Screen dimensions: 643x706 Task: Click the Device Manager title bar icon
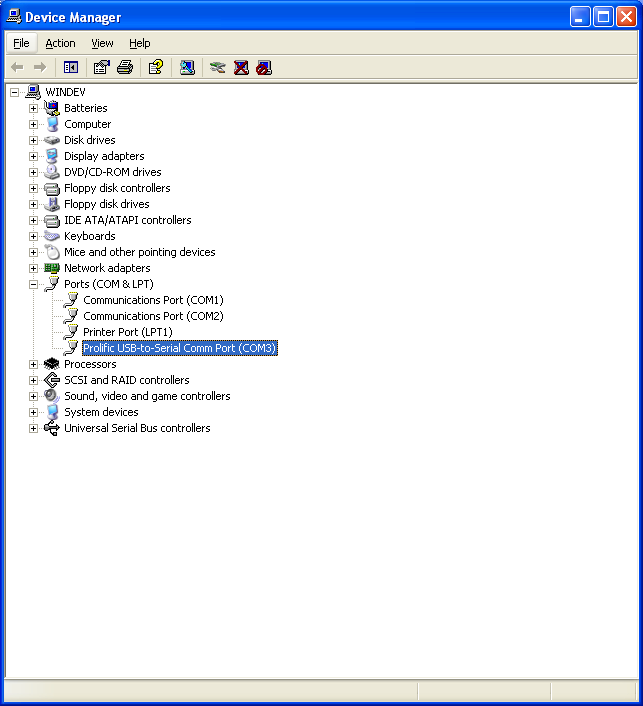[14, 17]
